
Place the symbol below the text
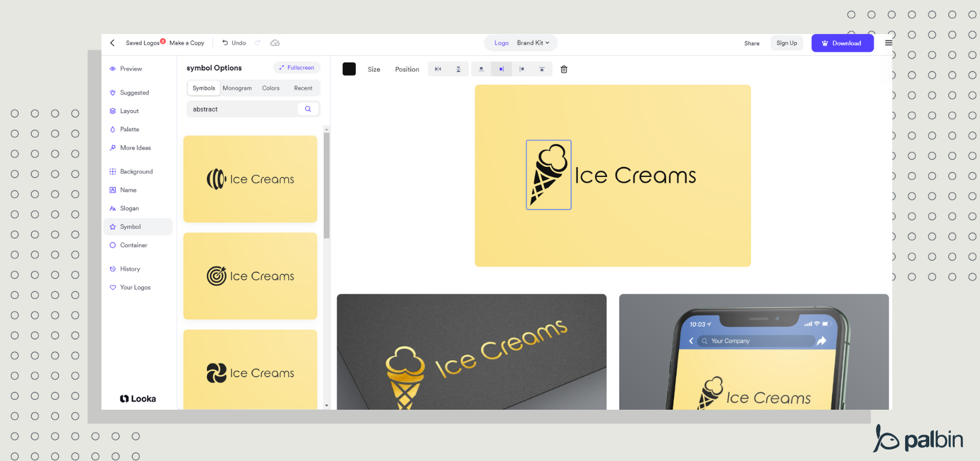[x=542, y=69]
